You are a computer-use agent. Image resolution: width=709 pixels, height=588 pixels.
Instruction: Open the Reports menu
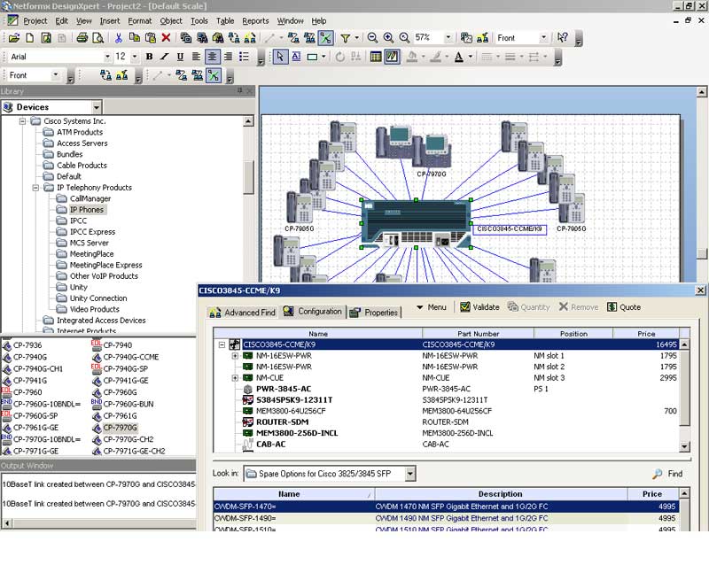click(x=255, y=20)
